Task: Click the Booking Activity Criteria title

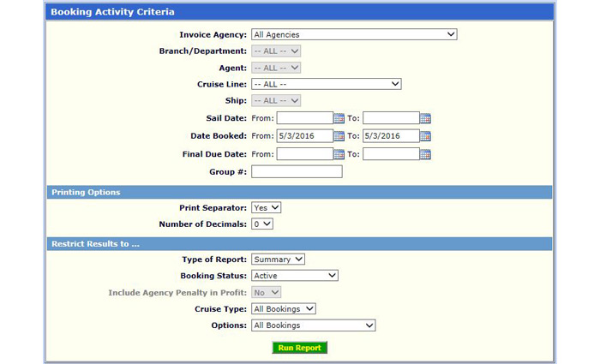Action: tap(112, 12)
